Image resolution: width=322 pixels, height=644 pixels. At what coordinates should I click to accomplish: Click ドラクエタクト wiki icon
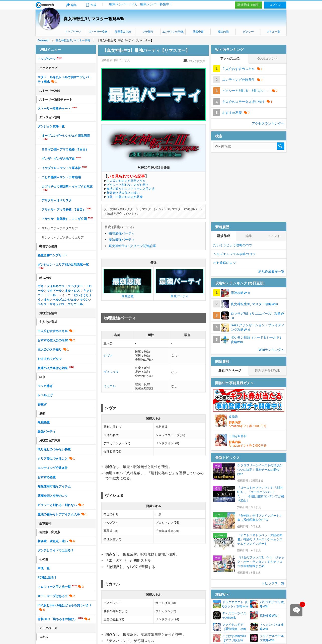217,604
